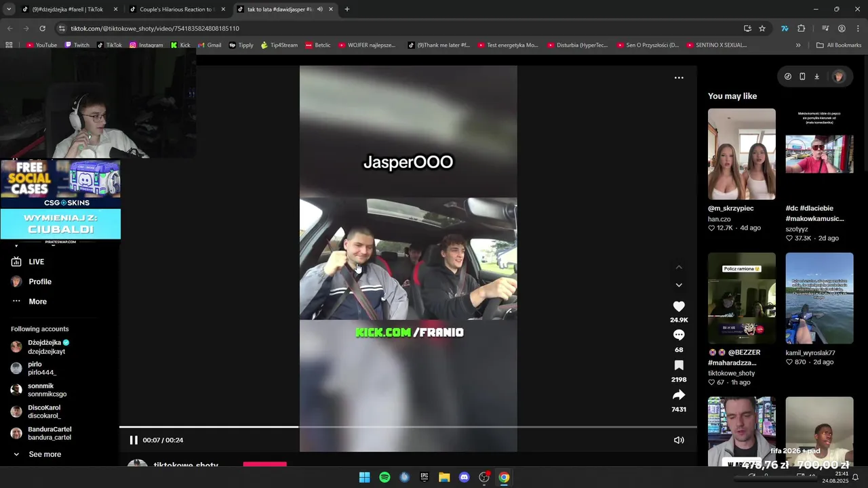868x488 pixels.
Task: Open Spotify from the taskbar
Action: [384, 477]
